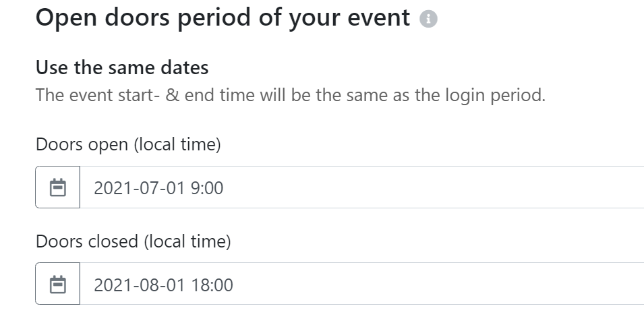Viewport: 644px width, 325px height.
Task: Click the calendar button left of 2021-07-01 9:00
Action: tap(58, 187)
